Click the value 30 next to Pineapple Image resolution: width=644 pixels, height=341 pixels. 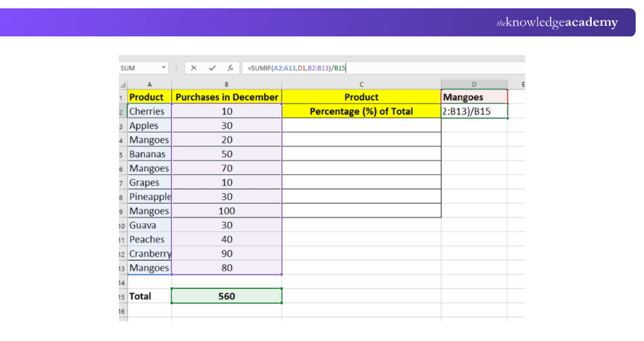coord(227,196)
